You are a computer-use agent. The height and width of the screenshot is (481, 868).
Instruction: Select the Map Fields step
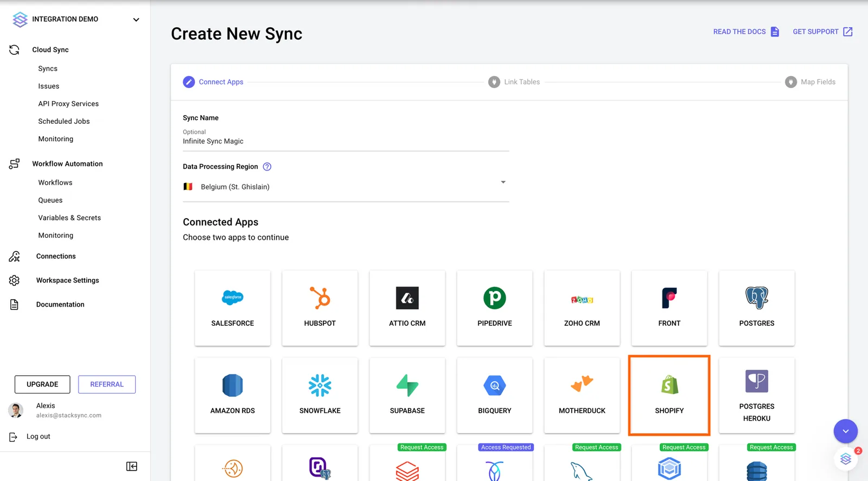click(x=810, y=82)
